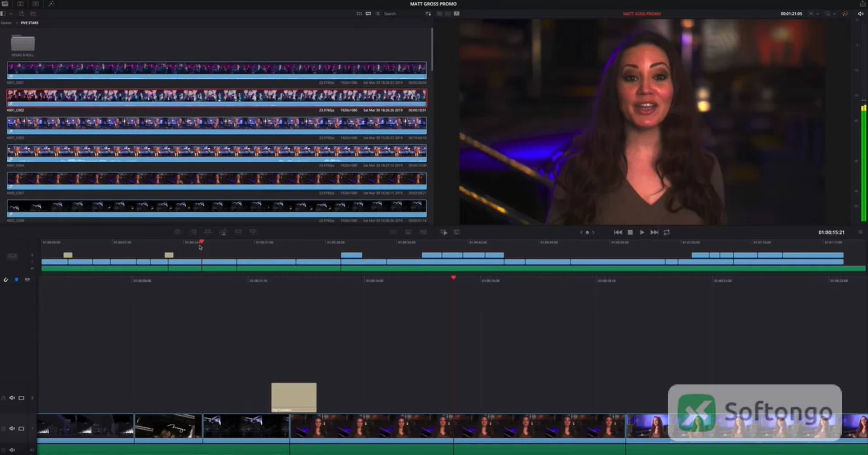Select the A001_C002 clip filmstrip
868x455 pixels.
point(217,98)
